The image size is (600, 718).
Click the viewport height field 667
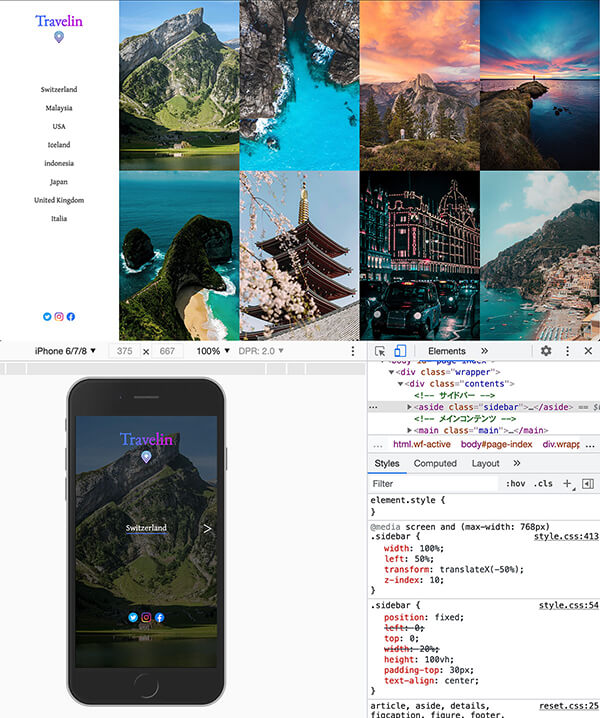167,351
